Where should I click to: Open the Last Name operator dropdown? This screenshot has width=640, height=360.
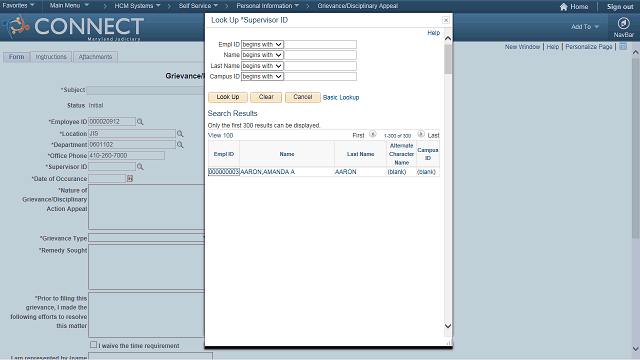(x=262, y=66)
